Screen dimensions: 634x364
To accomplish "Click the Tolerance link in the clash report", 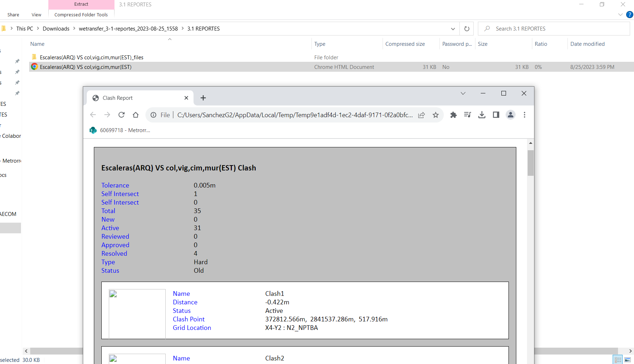I will [115, 185].
